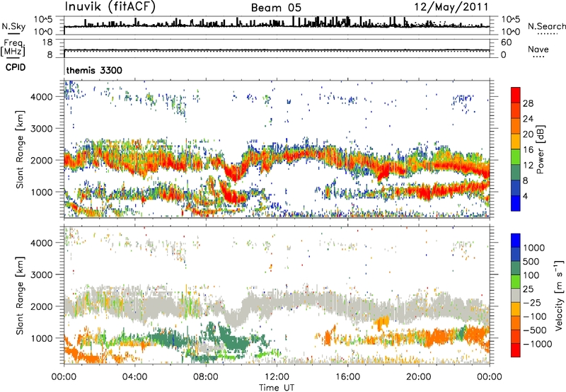Click the '08:00' time axis tick label
The height and width of the screenshot is (392, 566).
pyautogui.click(x=205, y=376)
